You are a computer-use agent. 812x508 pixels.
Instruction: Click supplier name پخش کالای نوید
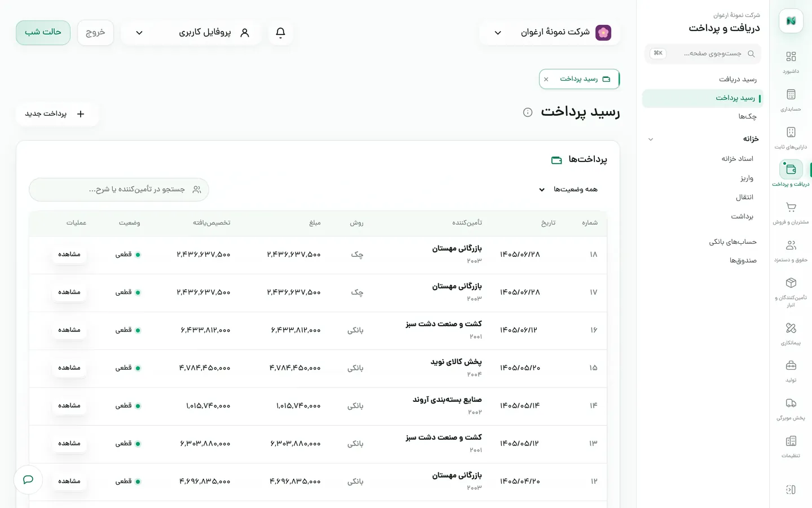456,362
